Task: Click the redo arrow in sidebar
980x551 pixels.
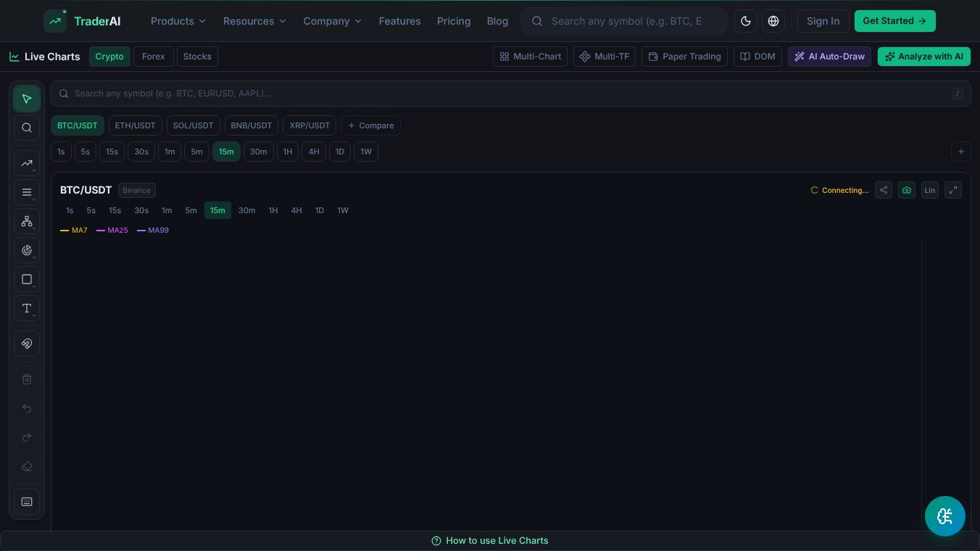Action: [x=27, y=437]
